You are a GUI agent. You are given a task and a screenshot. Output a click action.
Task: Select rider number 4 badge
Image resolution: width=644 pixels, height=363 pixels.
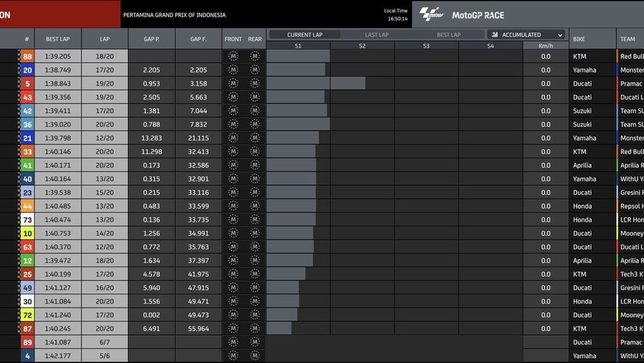tap(27, 355)
